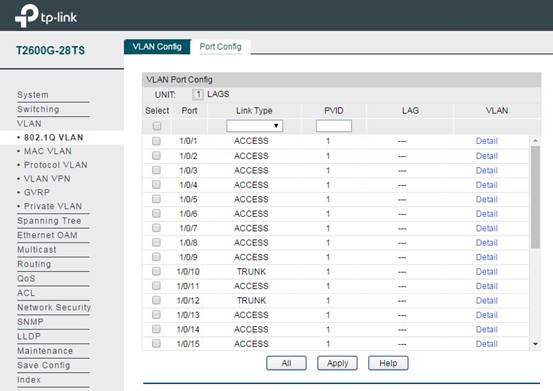Select the checkbox for port 1/0/11
The height and width of the screenshot is (391, 553).
click(156, 286)
